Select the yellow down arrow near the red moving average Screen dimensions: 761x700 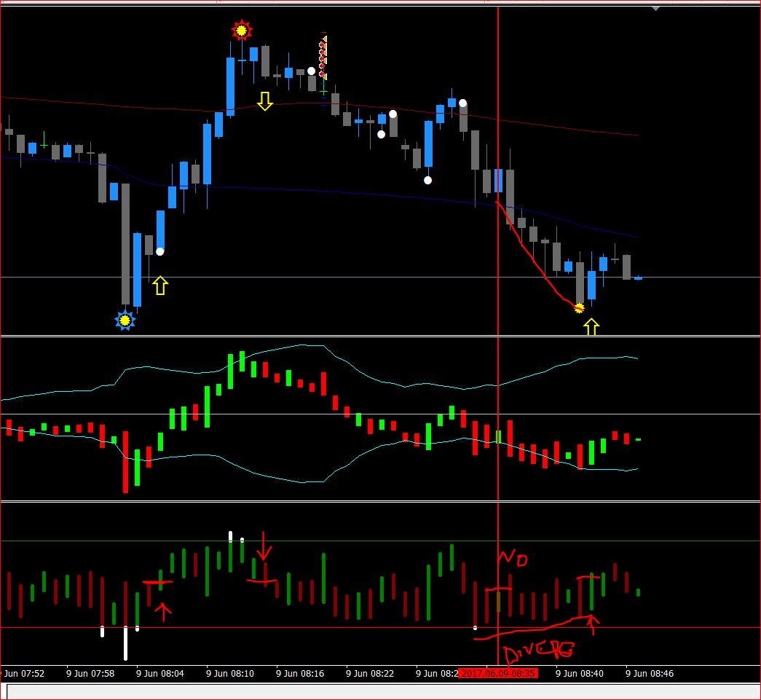pos(265,101)
